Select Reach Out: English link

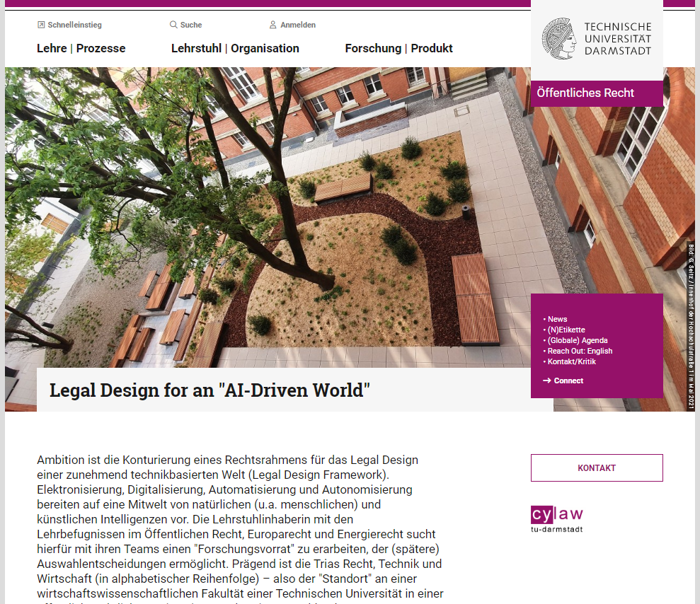click(580, 351)
